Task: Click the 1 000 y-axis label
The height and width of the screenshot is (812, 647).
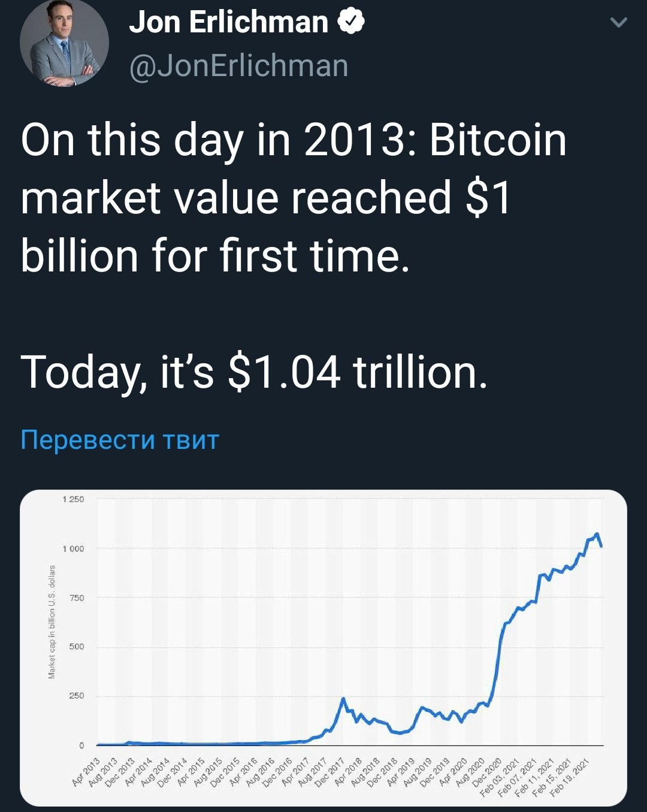Action: (73, 548)
